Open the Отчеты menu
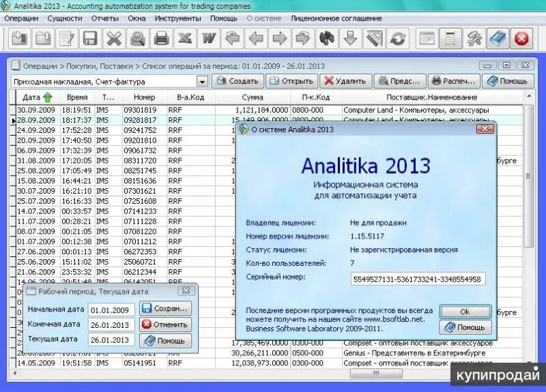 (105, 18)
